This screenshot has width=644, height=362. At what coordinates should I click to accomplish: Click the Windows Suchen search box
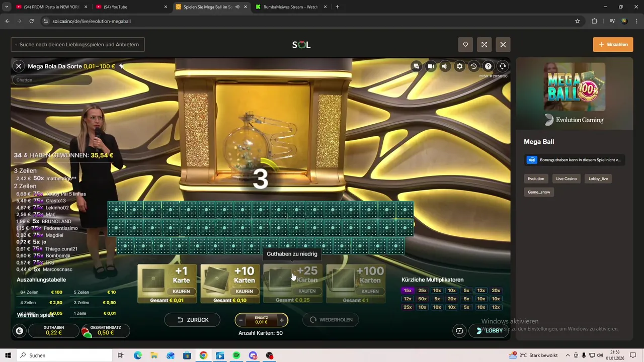(x=64, y=355)
